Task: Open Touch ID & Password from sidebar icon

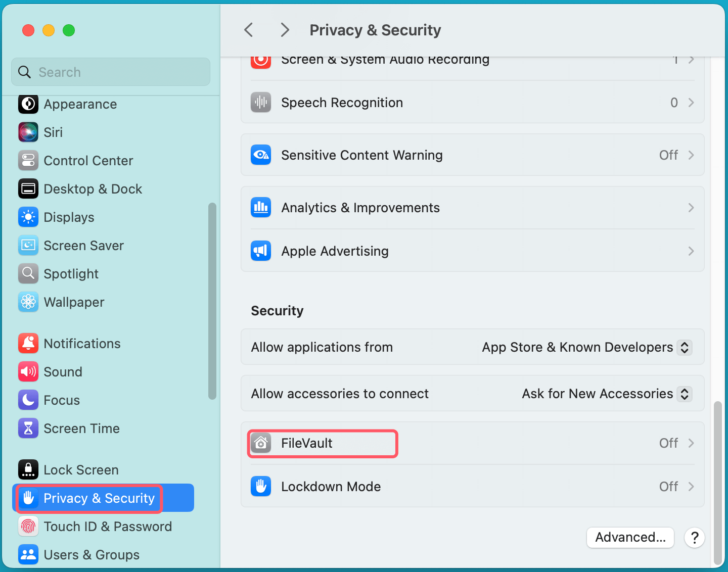Action: pos(28,527)
